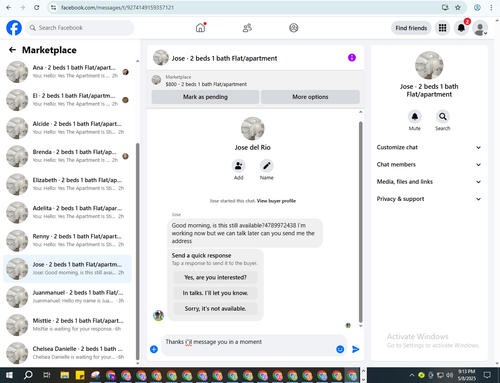Screen dimensions: 500x383
Task: Open the $800 Marketplace listing banner
Action: coord(255,81)
